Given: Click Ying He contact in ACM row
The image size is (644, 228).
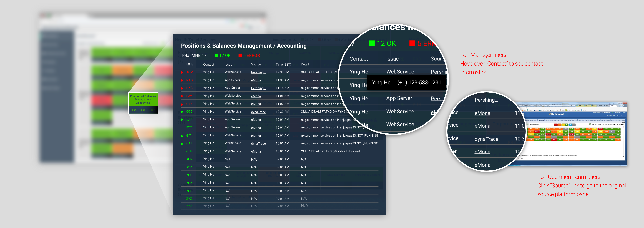Looking at the screenshot, I should [208, 72].
